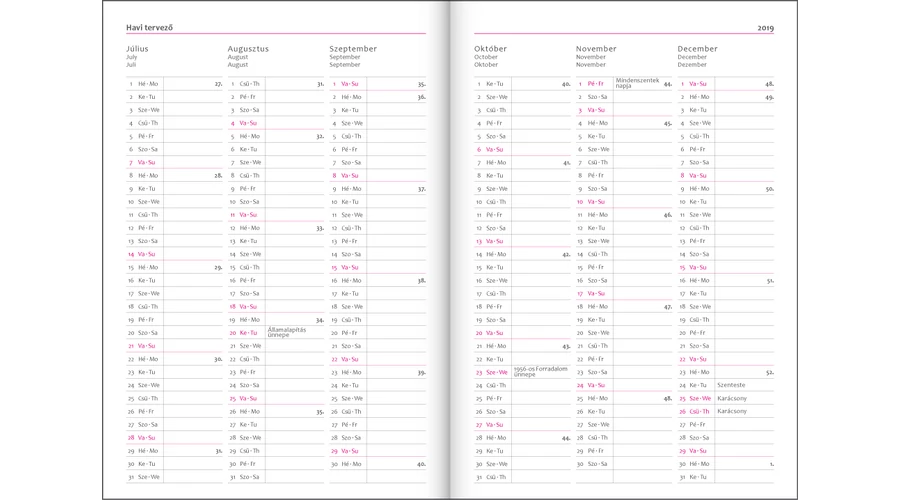The width and height of the screenshot is (900, 500).
Task: Click the pink '26 Csü·Th' row in December
Action: click(726, 412)
